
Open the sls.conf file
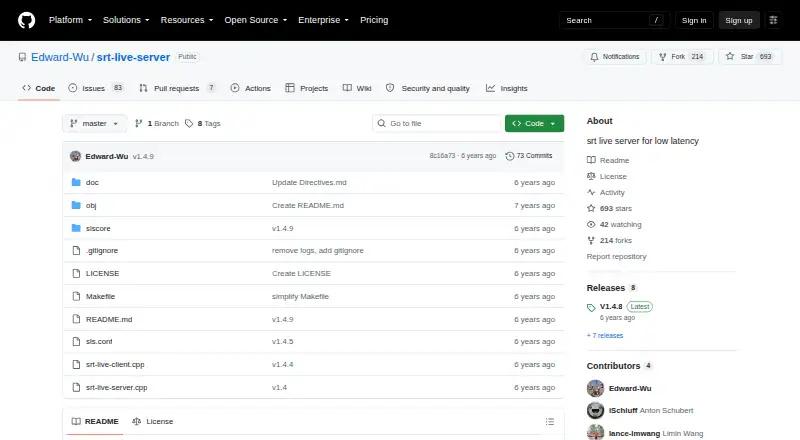click(99, 341)
